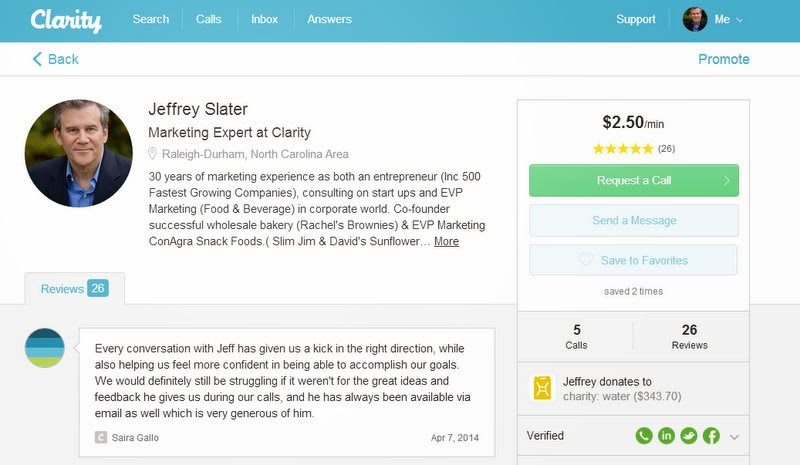Image resolution: width=800 pixels, height=465 pixels.
Task: Open the Me account dropdown
Action: pos(713,19)
